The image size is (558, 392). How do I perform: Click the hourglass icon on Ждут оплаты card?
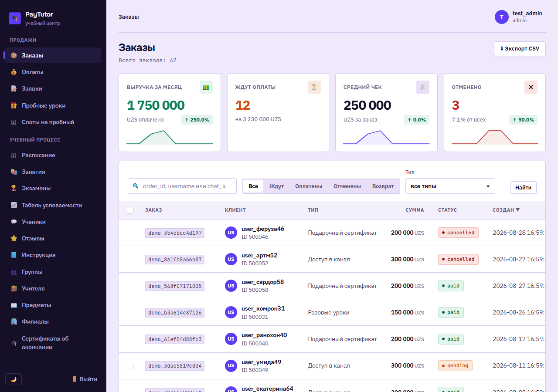(314, 87)
